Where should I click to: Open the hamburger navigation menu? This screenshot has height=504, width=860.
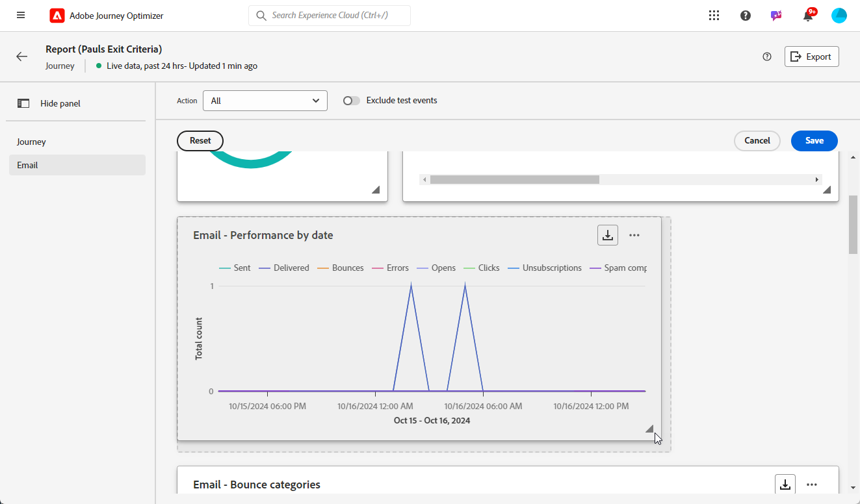(x=21, y=16)
